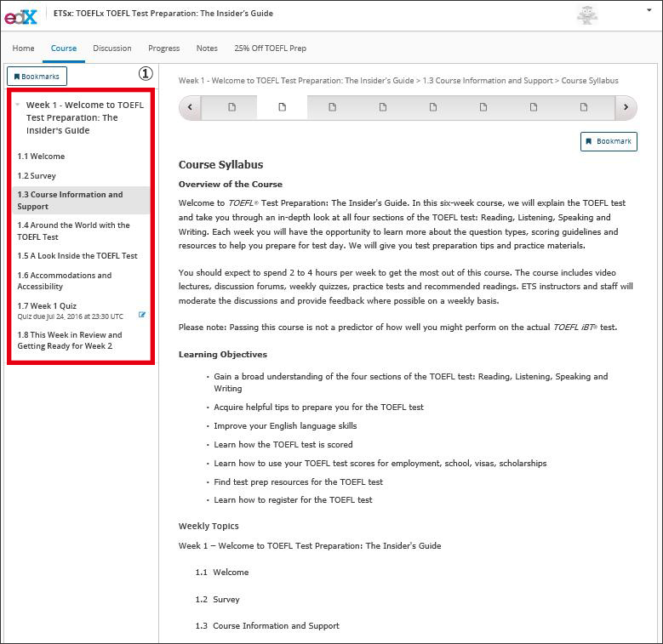Click the course title in header
Viewport: 663px width, 644px height.
click(163, 13)
